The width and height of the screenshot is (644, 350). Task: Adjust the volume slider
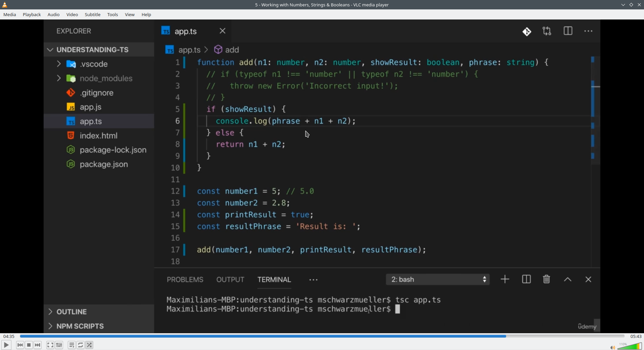pyautogui.click(x=630, y=346)
